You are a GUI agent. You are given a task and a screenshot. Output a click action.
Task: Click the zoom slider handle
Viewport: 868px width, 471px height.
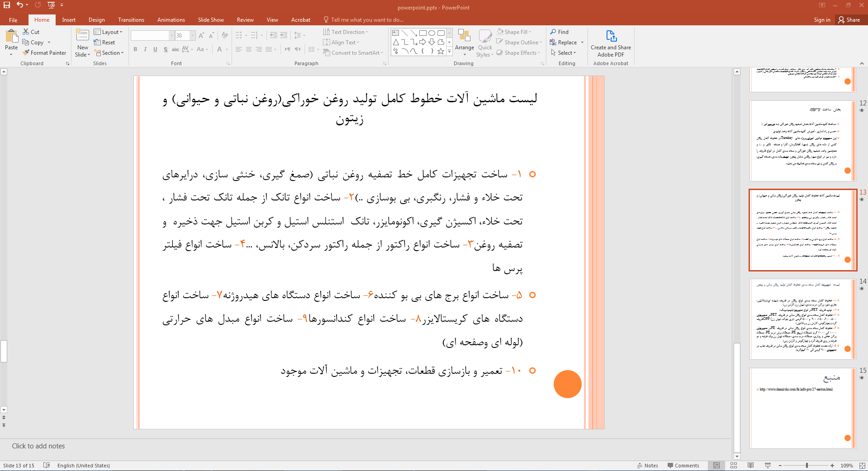(807, 466)
